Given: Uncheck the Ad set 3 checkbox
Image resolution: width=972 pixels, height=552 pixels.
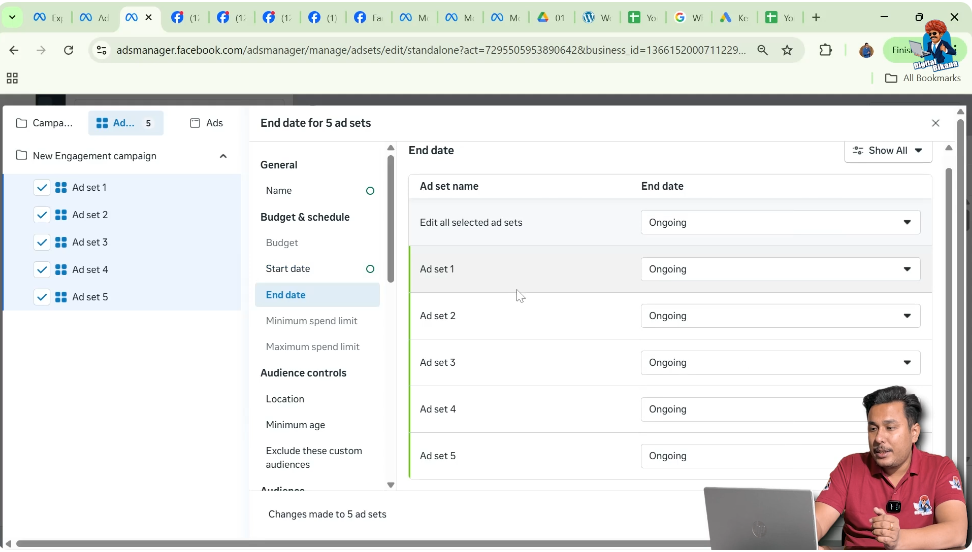Looking at the screenshot, I should (42, 242).
